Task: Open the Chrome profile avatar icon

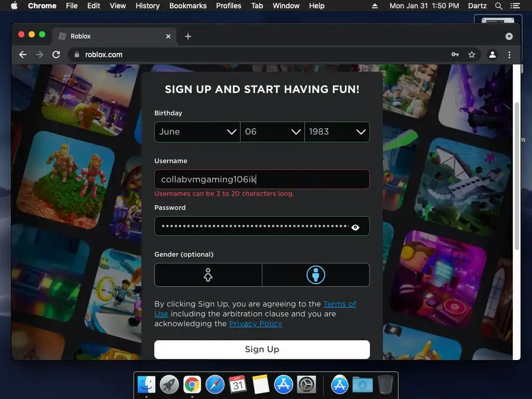Action: (493, 55)
